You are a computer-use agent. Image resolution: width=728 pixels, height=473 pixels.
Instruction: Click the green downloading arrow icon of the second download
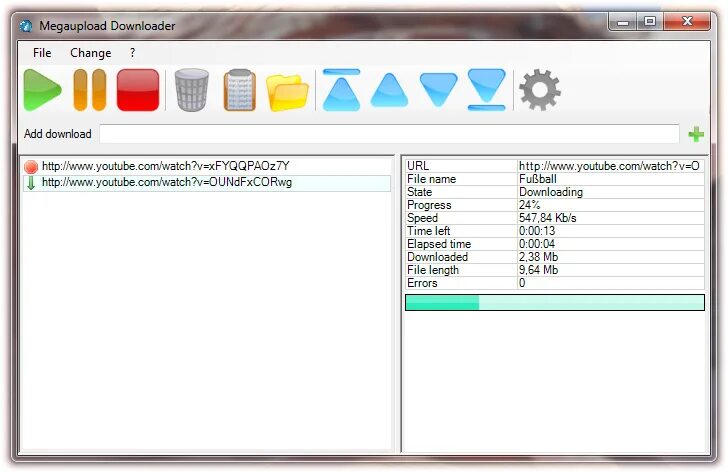(x=31, y=182)
